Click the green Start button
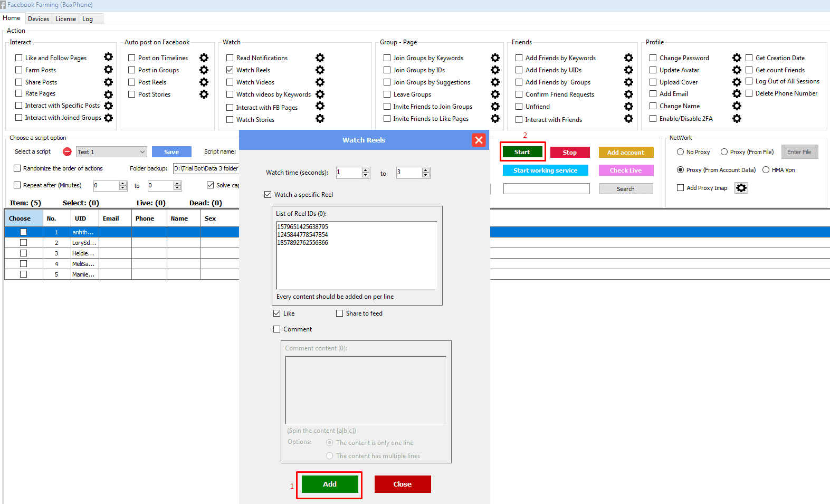The width and height of the screenshot is (830, 504). (522, 152)
